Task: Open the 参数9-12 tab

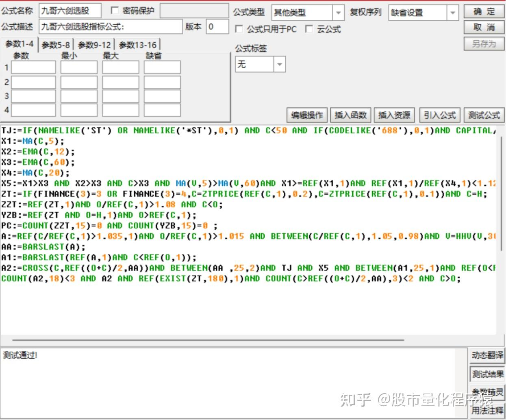Action: [x=94, y=45]
